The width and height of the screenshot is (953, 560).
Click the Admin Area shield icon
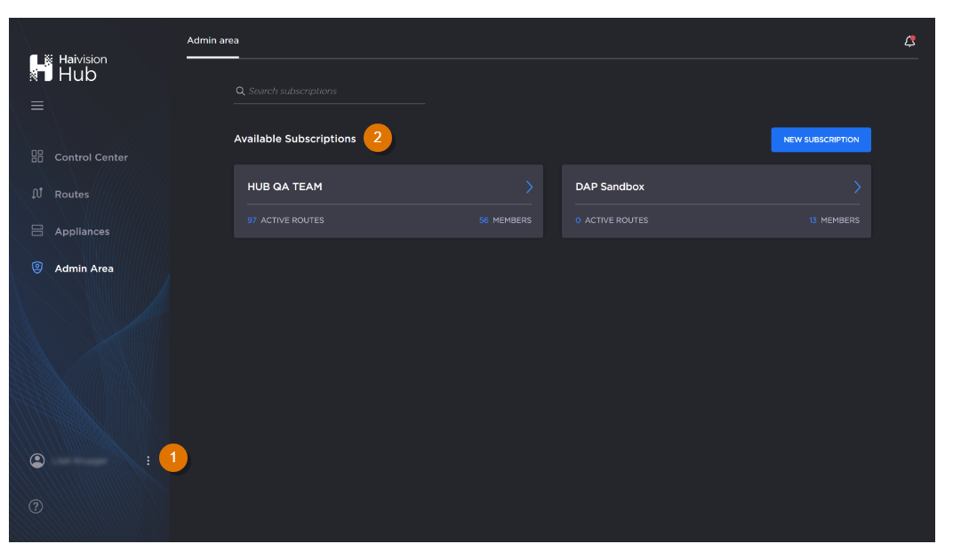(37, 268)
